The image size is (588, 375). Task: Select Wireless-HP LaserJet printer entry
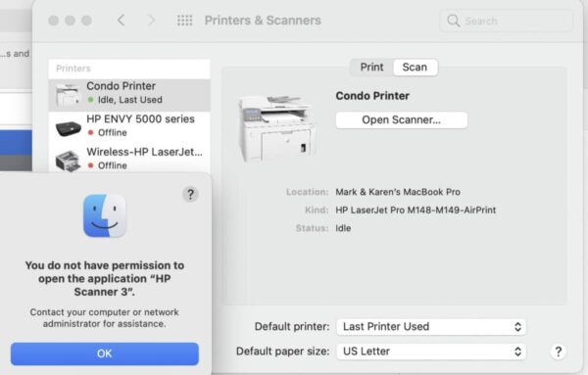click(x=129, y=159)
